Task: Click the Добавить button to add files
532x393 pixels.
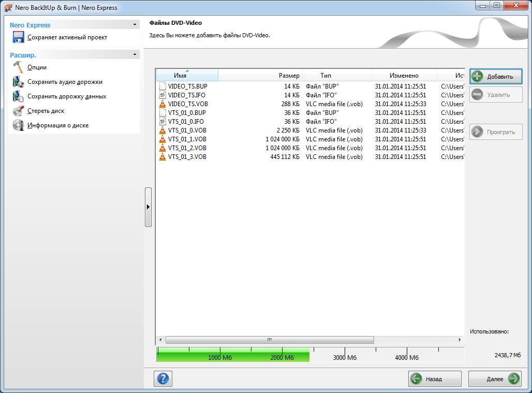Action: tap(496, 76)
